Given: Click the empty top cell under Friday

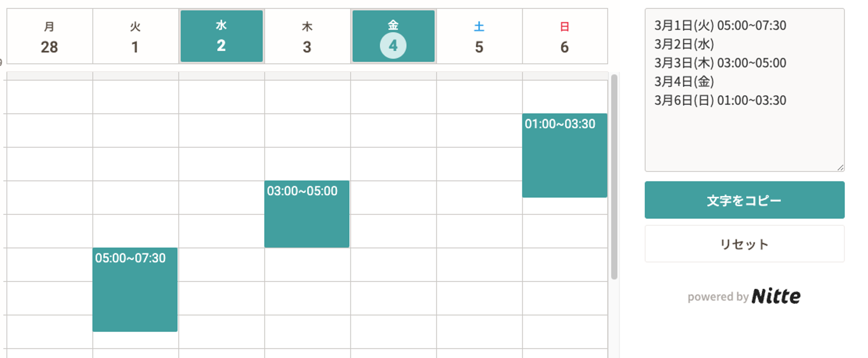Looking at the screenshot, I should click(x=393, y=97).
